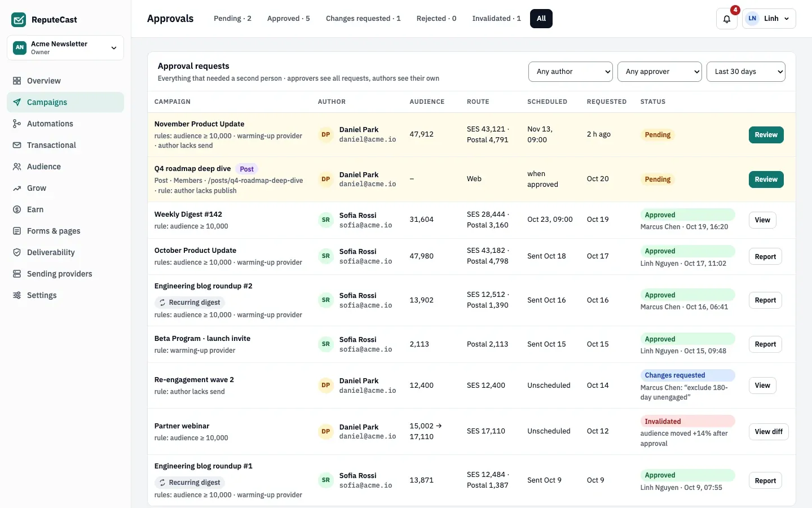This screenshot has height=508, width=812.
Task: Click the Invalidated status badge
Action: (687, 421)
